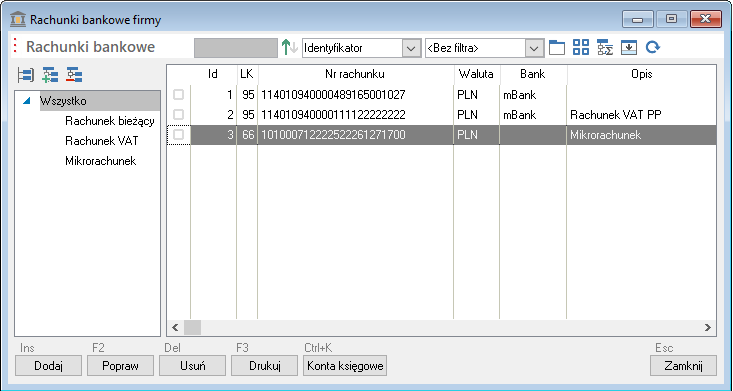733x391 pixels.
Task: Click the tree summation icon
Action: pos(605,47)
